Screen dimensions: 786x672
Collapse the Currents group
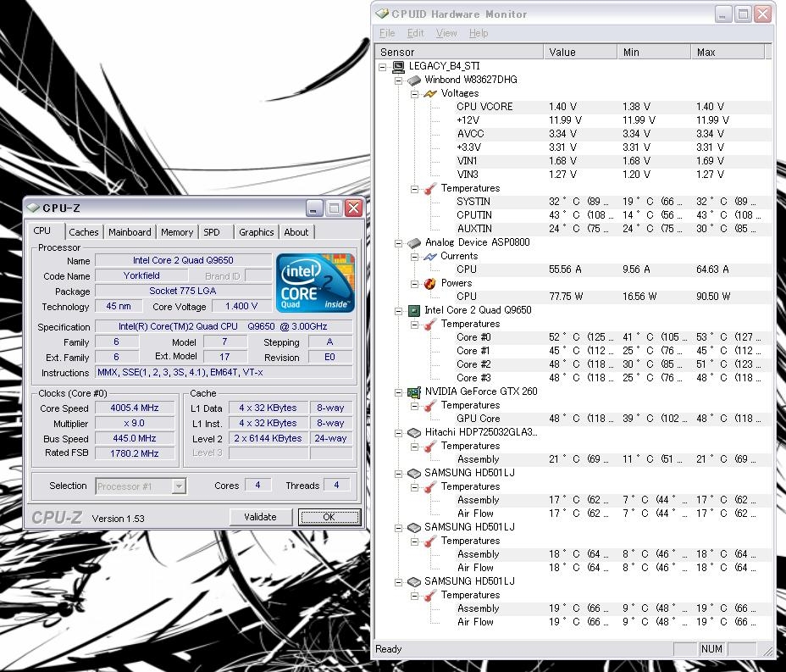tap(414, 257)
